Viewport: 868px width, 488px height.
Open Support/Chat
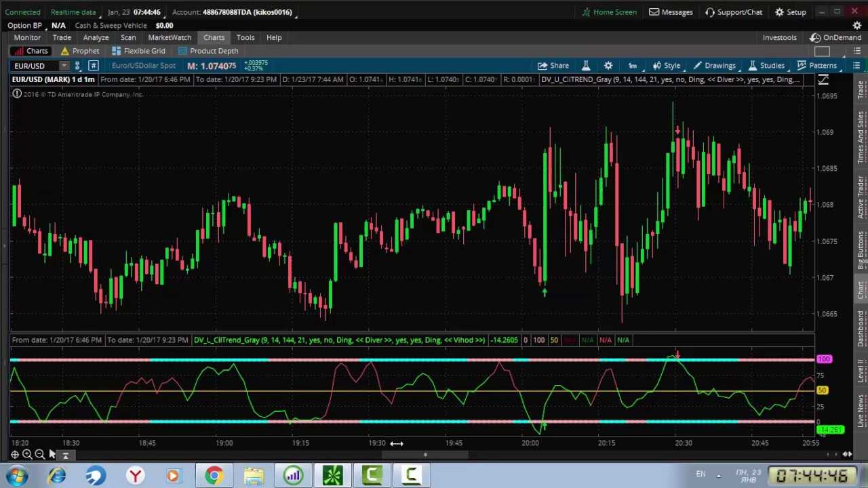click(x=734, y=12)
